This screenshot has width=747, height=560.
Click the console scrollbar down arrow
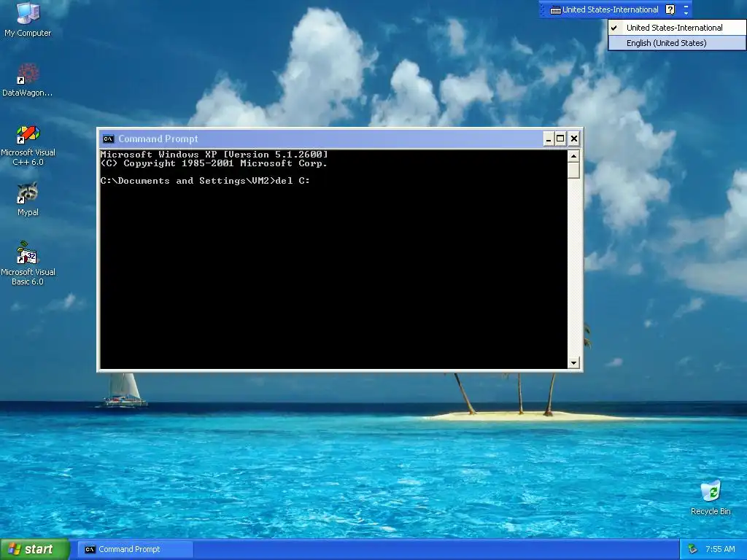coord(573,363)
